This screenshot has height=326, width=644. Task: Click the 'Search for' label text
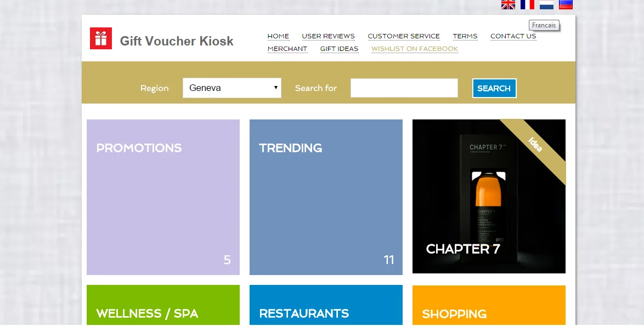click(x=316, y=88)
